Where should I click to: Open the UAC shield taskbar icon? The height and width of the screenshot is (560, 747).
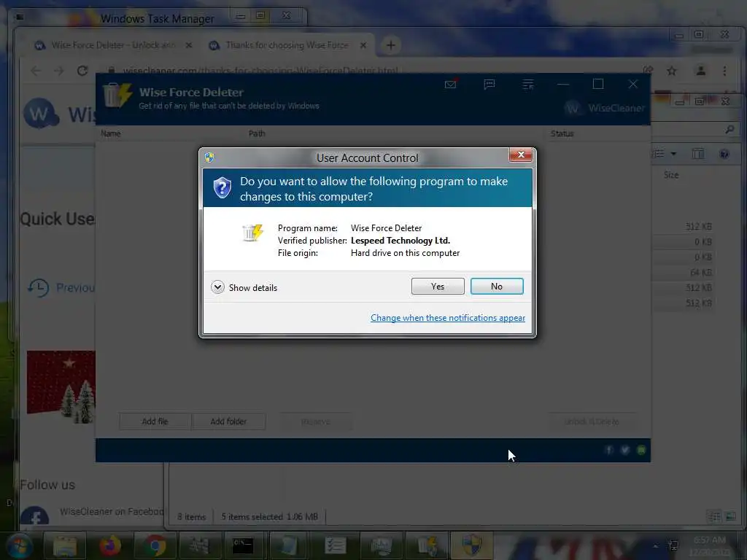point(472,545)
